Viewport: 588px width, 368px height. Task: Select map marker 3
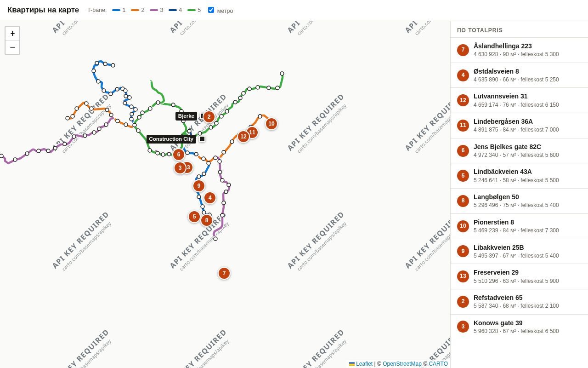pos(180,168)
